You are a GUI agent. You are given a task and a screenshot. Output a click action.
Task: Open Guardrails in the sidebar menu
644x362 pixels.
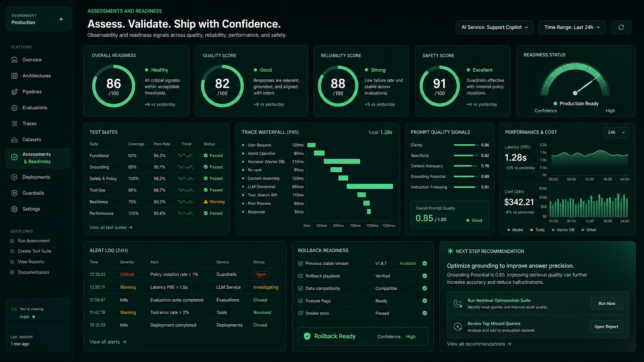33,193
